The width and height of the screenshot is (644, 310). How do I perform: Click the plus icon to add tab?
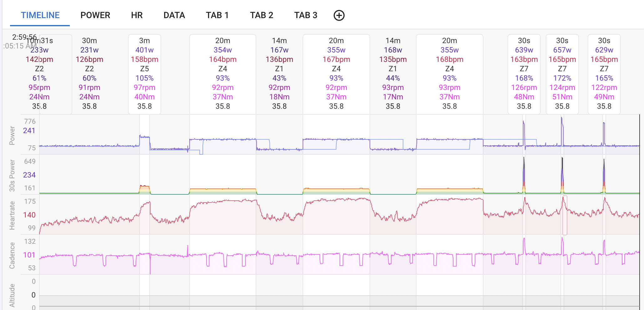click(x=339, y=15)
